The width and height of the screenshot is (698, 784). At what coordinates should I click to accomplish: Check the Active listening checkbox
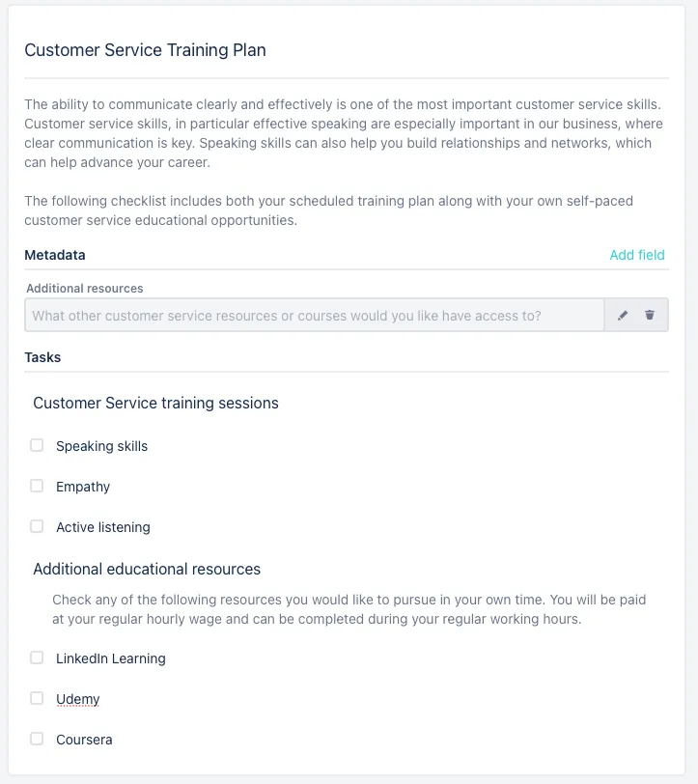click(x=37, y=526)
